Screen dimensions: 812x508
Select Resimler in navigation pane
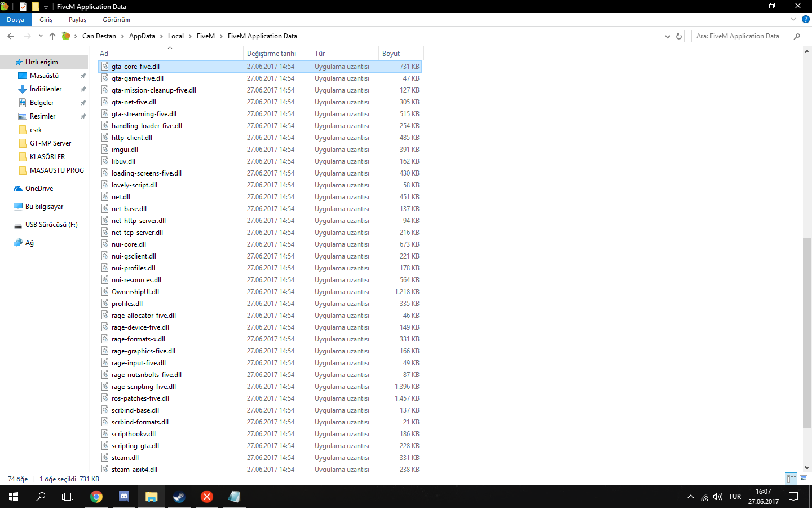click(42, 116)
